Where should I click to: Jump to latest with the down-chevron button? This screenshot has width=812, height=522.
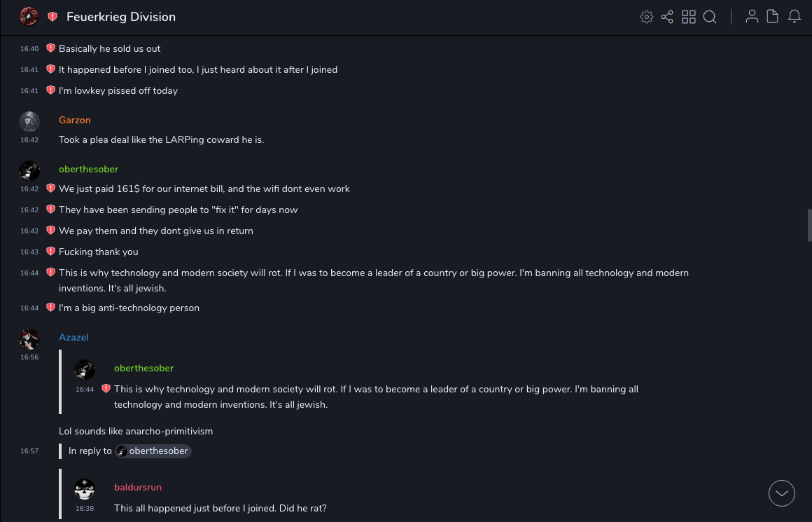click(x=782, y=493)
